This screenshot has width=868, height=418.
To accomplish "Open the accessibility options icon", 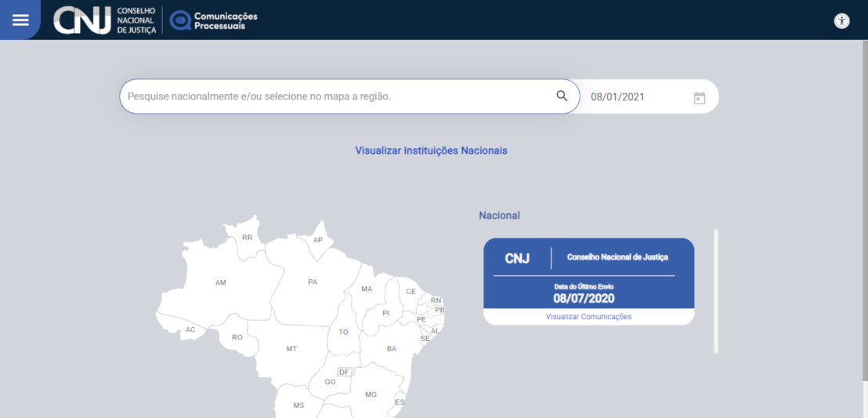I will tap(841, 21).
